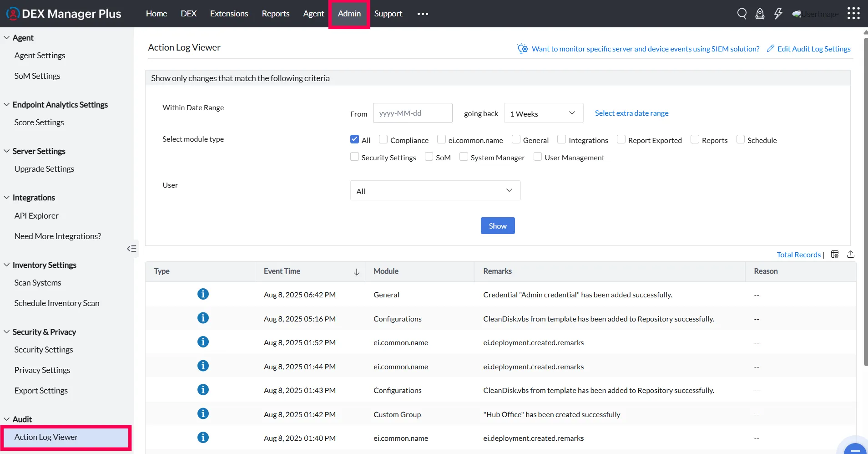The width and height of the screenshot is (868, 454).
Task: Check the Compliance module checkbox
Action: tap(384, 139)
